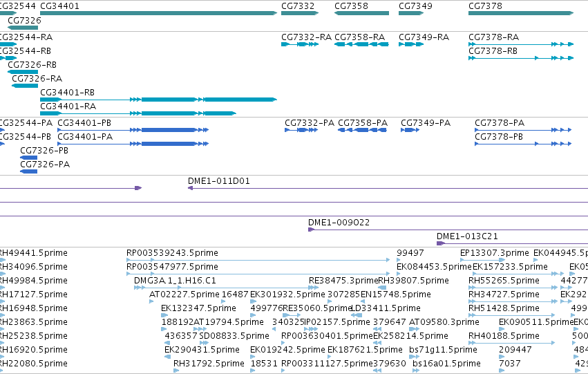
Task: Click the CG7349 gene label
Action: (x=415, y=6)
